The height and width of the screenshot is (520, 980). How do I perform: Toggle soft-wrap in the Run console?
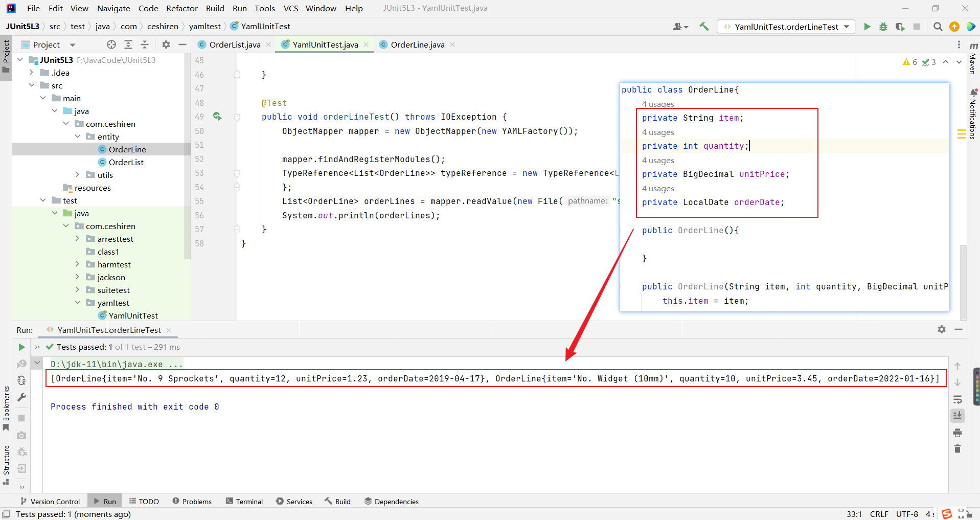(x=958, y=399)
